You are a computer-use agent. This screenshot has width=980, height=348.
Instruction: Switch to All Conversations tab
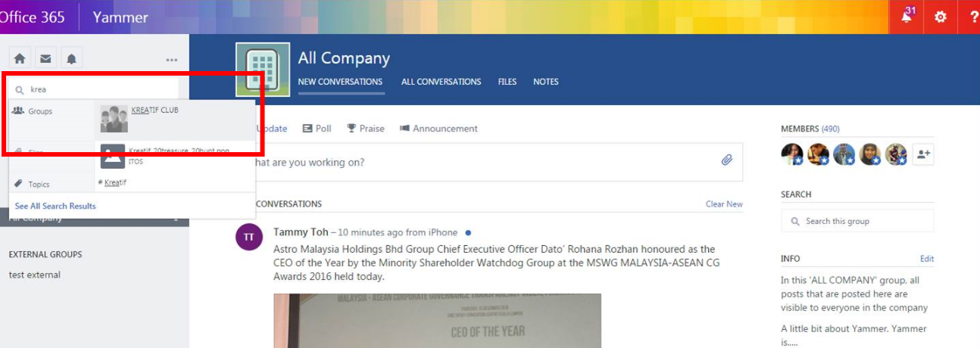[441, 82]
